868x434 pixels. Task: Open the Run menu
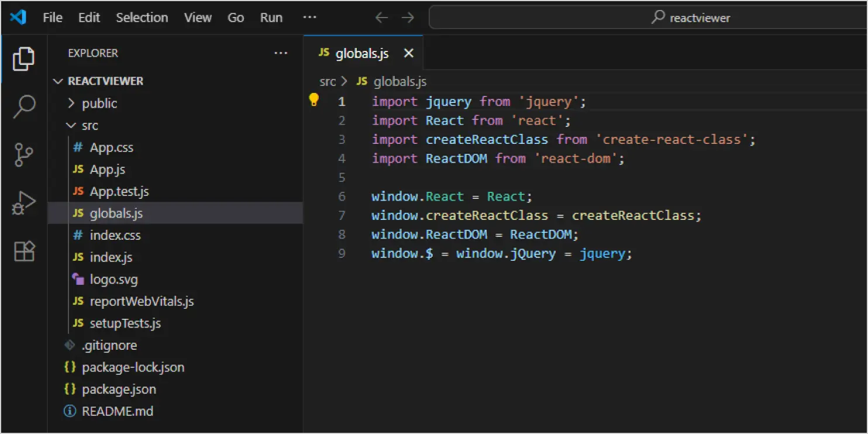pos(271,18)
